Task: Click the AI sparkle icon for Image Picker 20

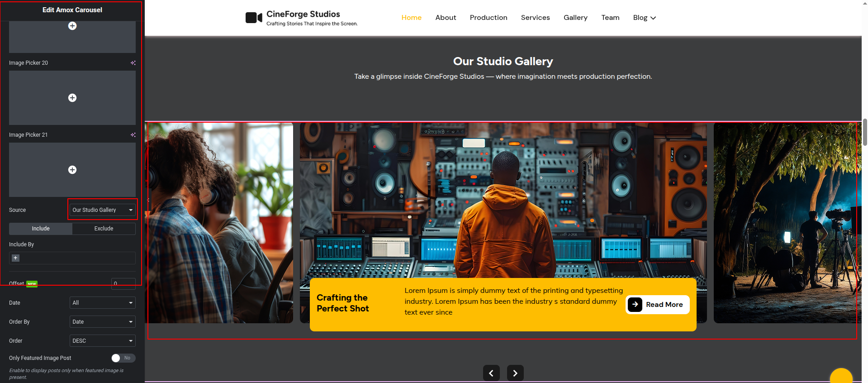Action: click(x=133, y=63)
